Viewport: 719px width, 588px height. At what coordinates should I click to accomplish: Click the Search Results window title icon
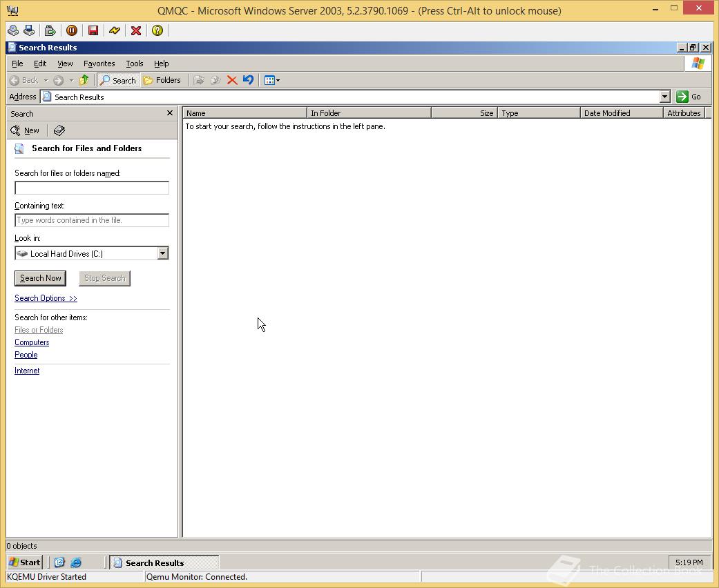[x=12, y=47]
